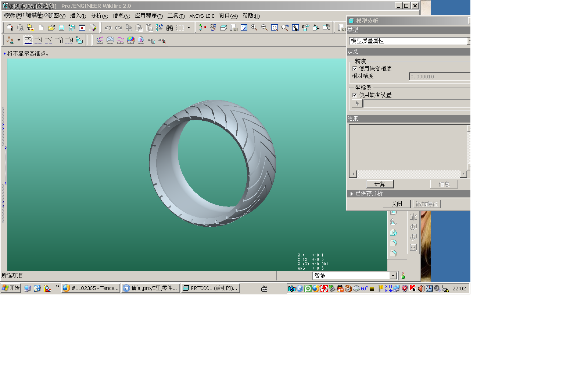Open the 分析 menu

tap(99, 15)
